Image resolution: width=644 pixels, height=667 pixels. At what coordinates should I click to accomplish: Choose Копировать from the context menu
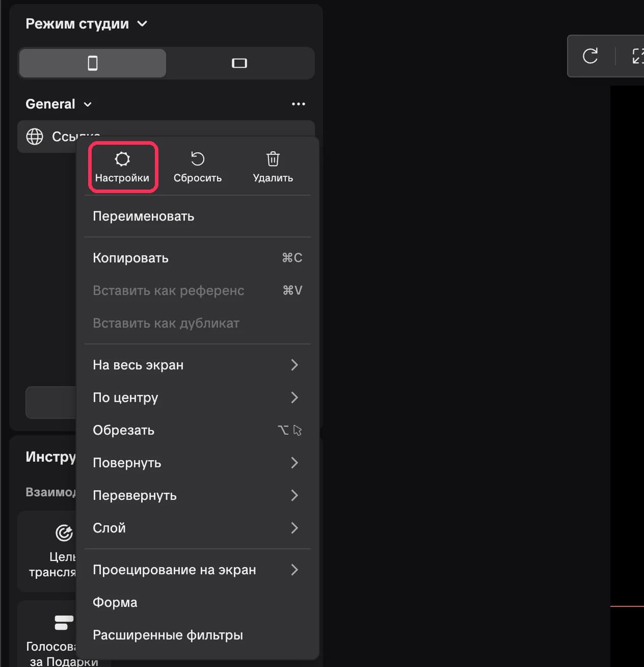tap(197, 258)
